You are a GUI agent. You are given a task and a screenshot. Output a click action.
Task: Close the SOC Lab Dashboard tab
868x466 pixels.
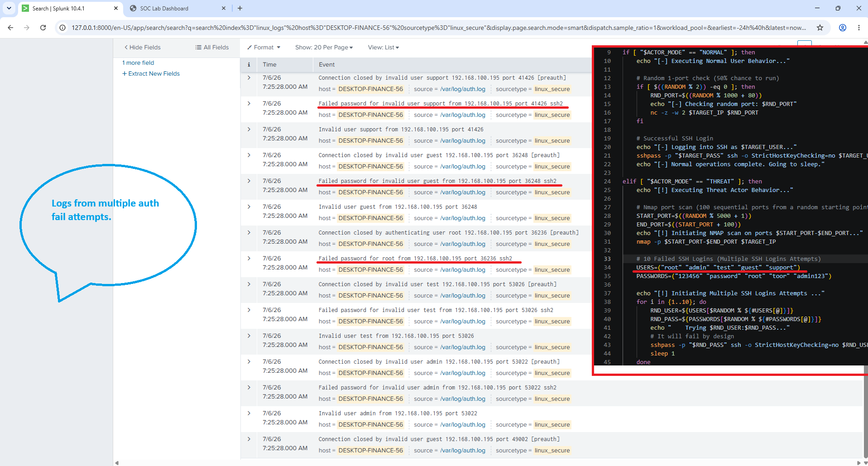point(224,8)
